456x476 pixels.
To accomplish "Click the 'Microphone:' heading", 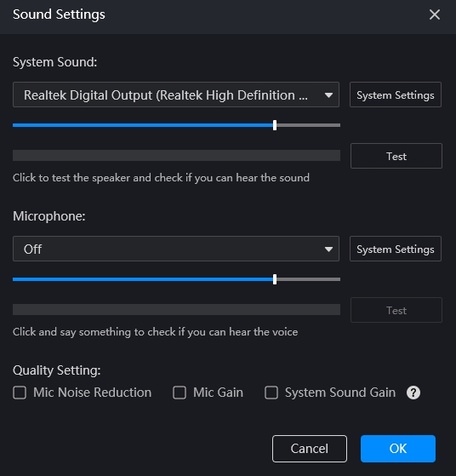I will pos(49,216).
